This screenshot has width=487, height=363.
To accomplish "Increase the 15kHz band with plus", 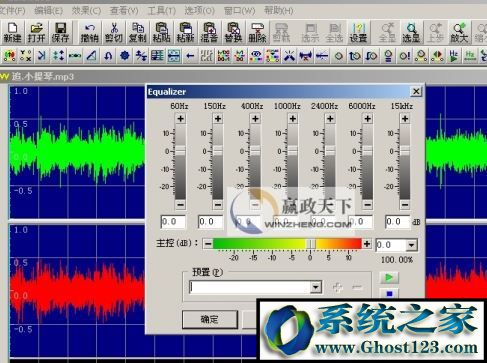I will (x=405, y=119).
